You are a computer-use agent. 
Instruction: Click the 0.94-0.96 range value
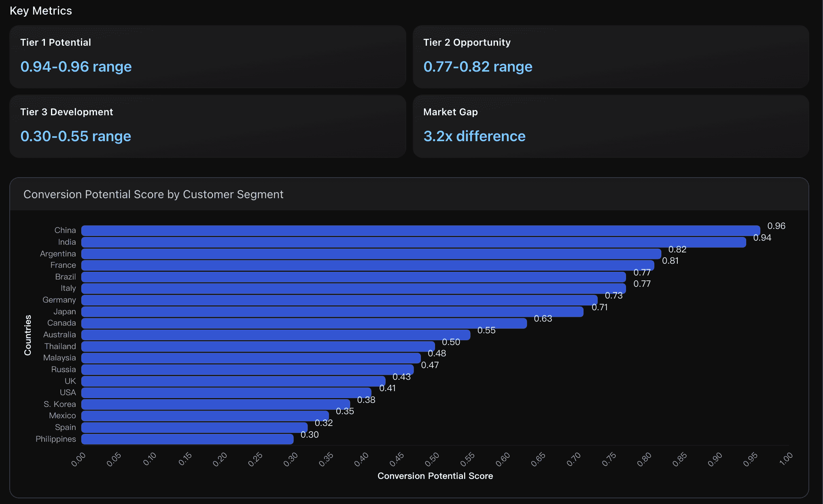(x=76, y=66)
